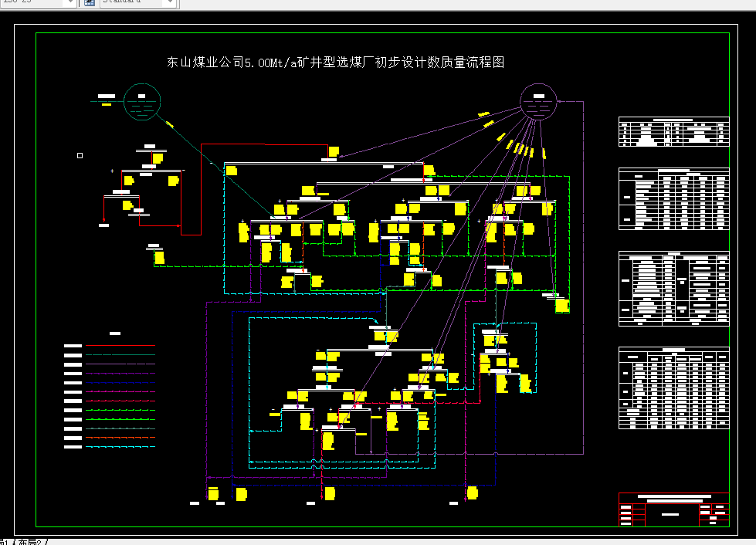This screenshot has width=756, height=545.
Task: Open the Standard table style dropdown
Action: [x=139, y=2]
